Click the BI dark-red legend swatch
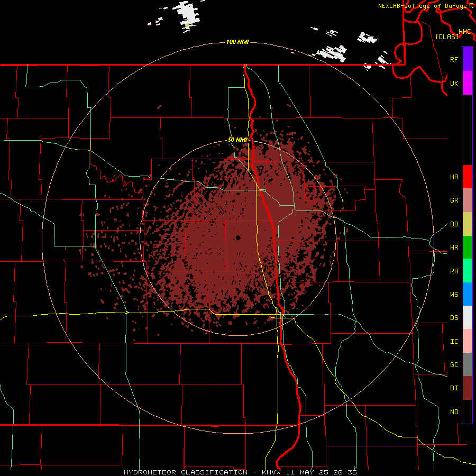The width and height of the screenshot is (476, 476). point(467,388)
